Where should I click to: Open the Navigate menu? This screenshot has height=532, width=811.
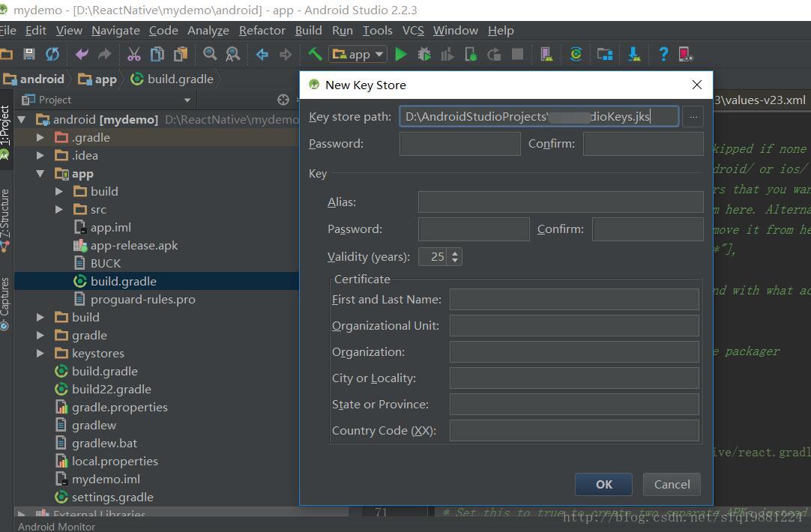pyautogui.click(x=115, y=31)
